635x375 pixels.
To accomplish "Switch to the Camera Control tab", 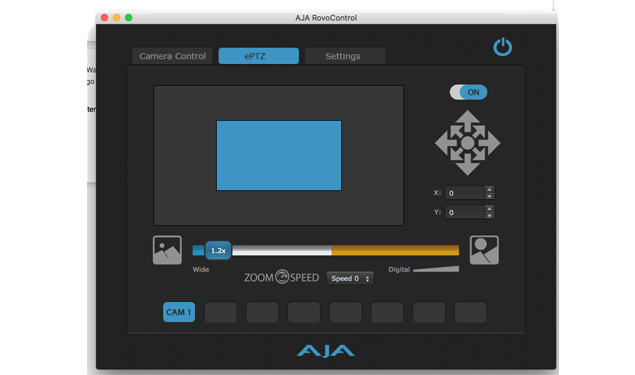I will 173,56.
